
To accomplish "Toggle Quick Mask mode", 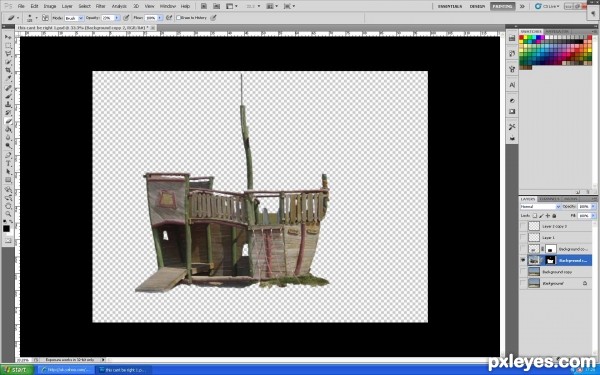I will click(x=8, y=241).
